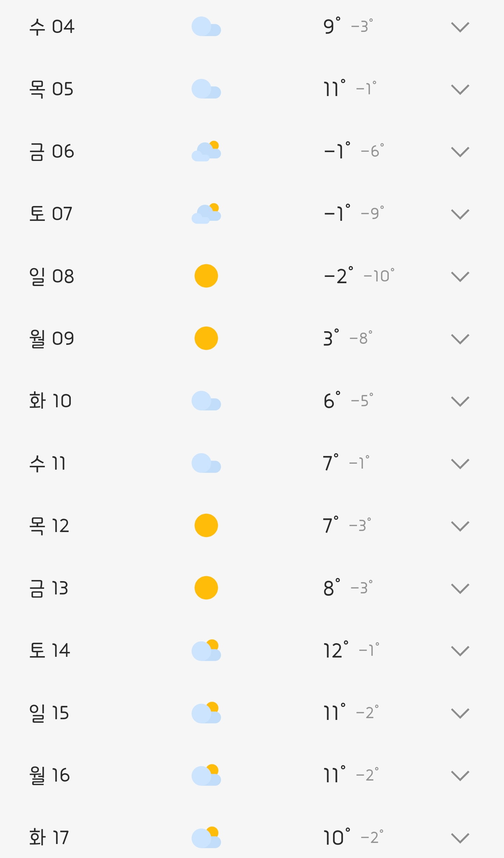The height and width of the screenshot is (858, 504).
Task: Expand the 월 16 forecast chevron
Action: point(460,776)
